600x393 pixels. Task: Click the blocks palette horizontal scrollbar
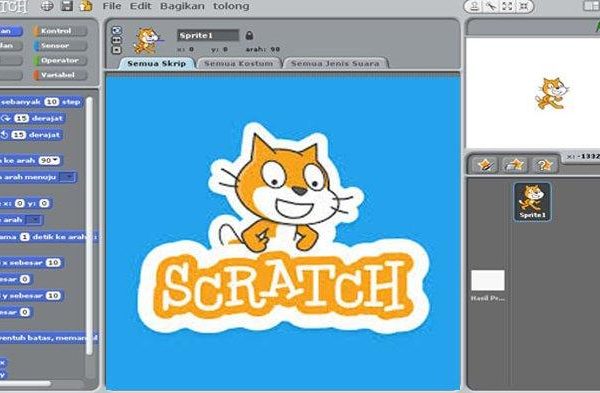pyautogui.click(x=25, y=383)
